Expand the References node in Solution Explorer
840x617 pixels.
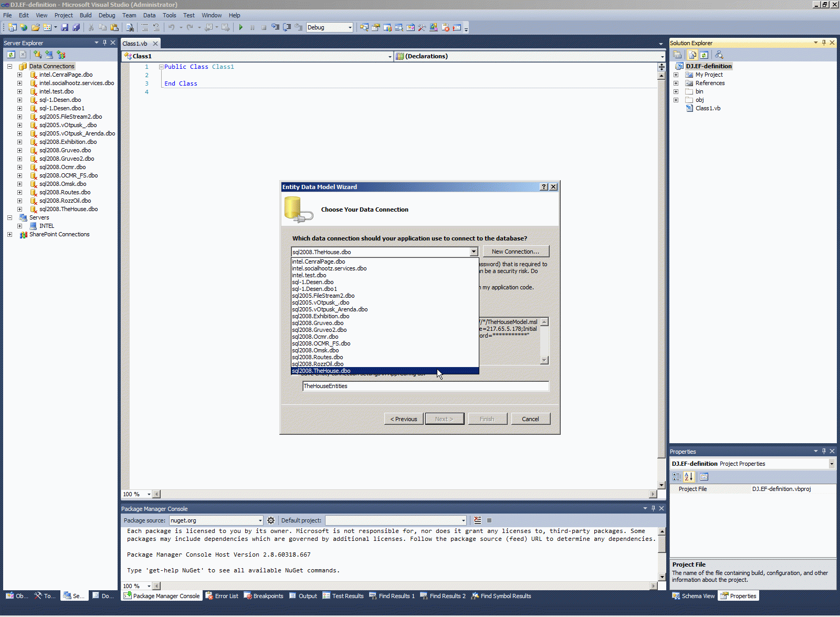click(676, 83)
